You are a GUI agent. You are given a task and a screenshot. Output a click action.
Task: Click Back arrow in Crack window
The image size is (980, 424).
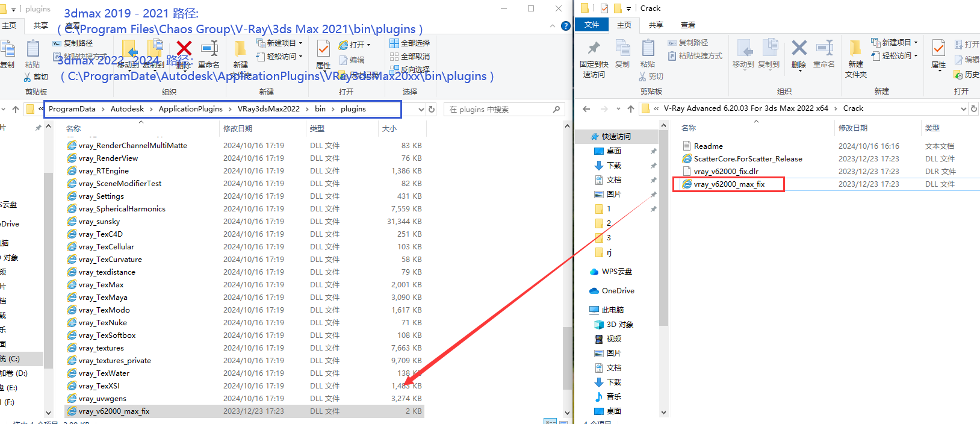pos(586,109)
